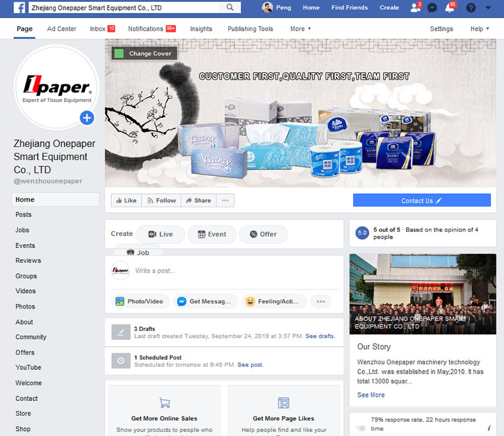Select About in left sidebar
504x436 pixels.
24,322
